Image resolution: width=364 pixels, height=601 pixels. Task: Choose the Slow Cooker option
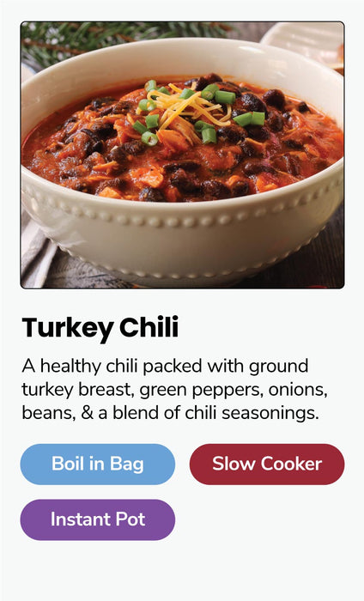267,464
